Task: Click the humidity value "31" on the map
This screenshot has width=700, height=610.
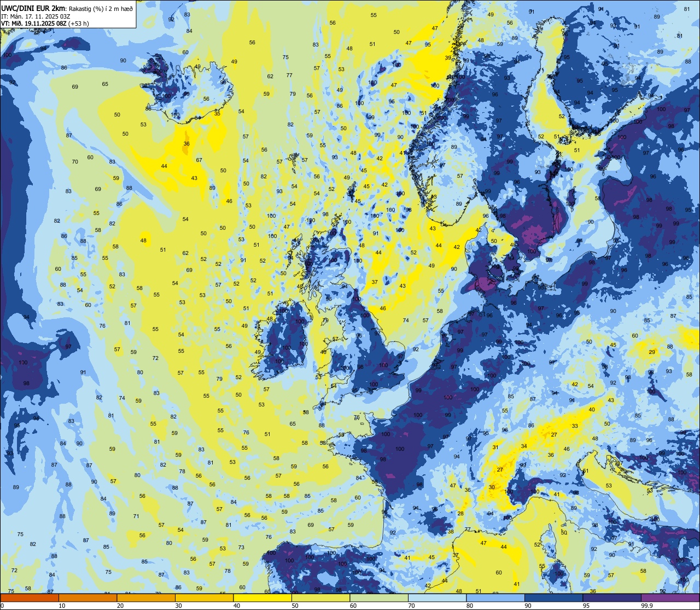Action: coord(495,447)
